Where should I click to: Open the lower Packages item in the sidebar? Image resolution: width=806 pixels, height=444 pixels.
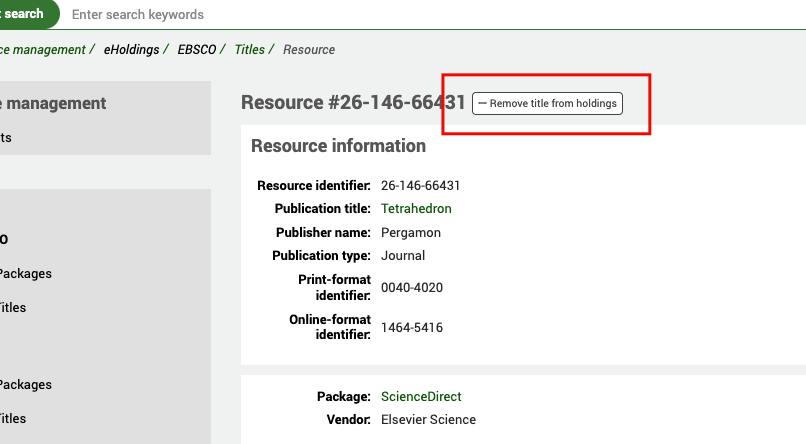26,384
